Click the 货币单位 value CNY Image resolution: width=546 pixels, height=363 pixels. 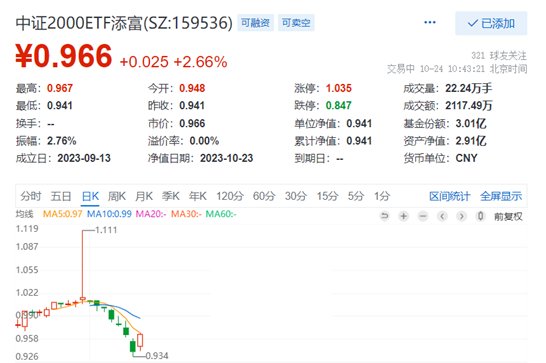[x=467, y=158]
